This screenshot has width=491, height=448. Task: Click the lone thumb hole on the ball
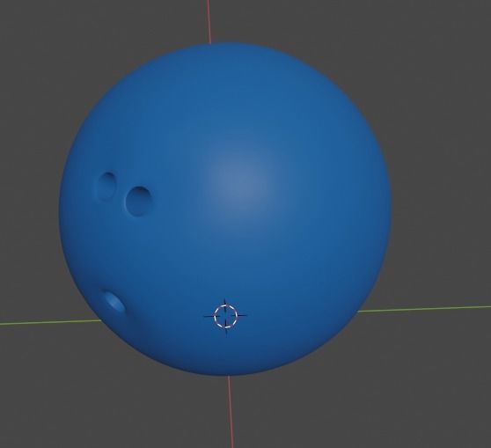(x=114, y=302)
